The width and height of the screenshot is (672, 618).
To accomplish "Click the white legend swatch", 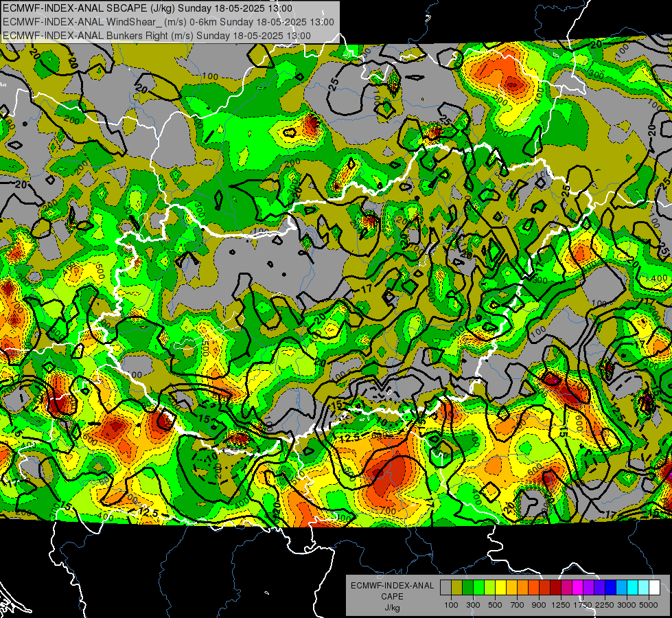I will pyautogui.click(x=654, y=588).
